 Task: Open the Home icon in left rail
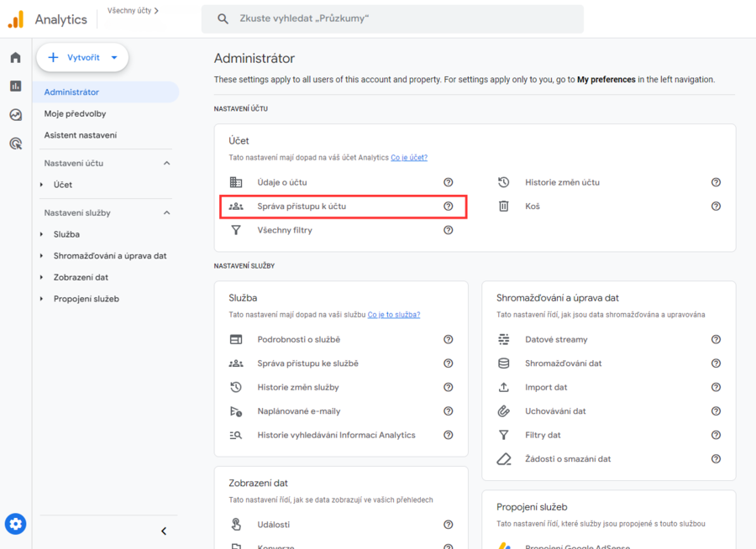point(15,58)
